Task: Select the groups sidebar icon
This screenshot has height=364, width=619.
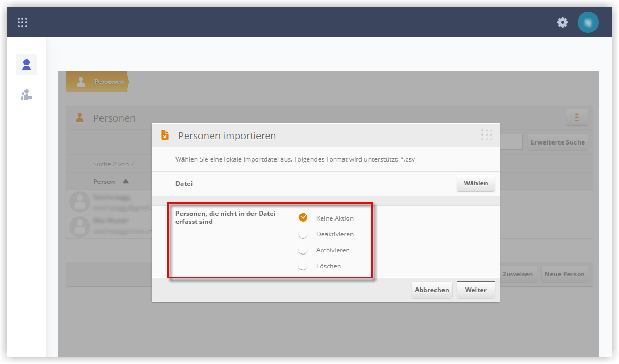Action: (27, 95)
